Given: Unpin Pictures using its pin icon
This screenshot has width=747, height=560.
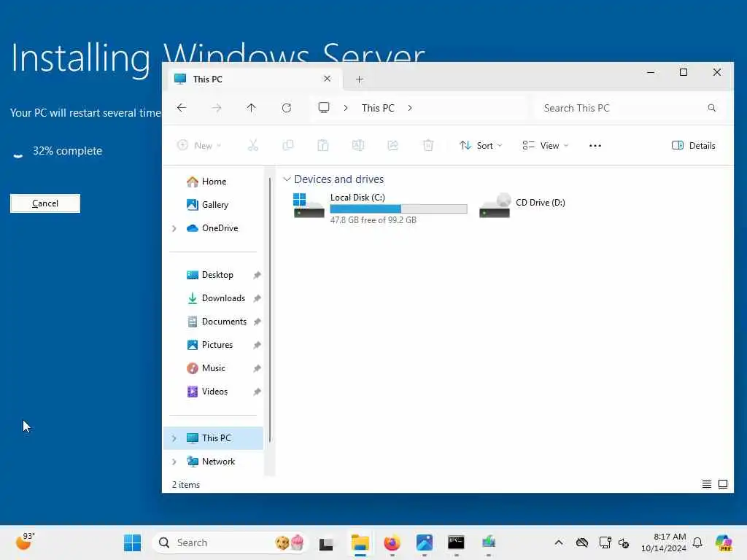Looking at the screenshot, I should 257,345.
